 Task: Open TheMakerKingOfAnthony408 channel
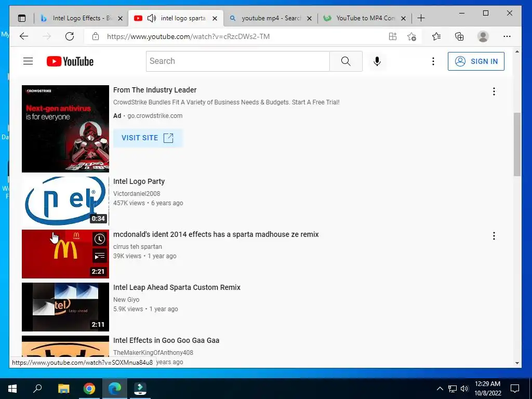pos(153,353)
